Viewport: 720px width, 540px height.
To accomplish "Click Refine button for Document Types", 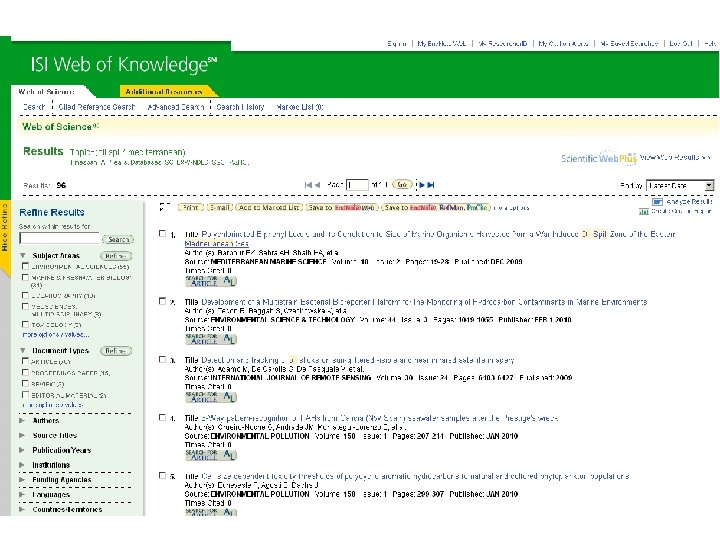I will point(116,351).
